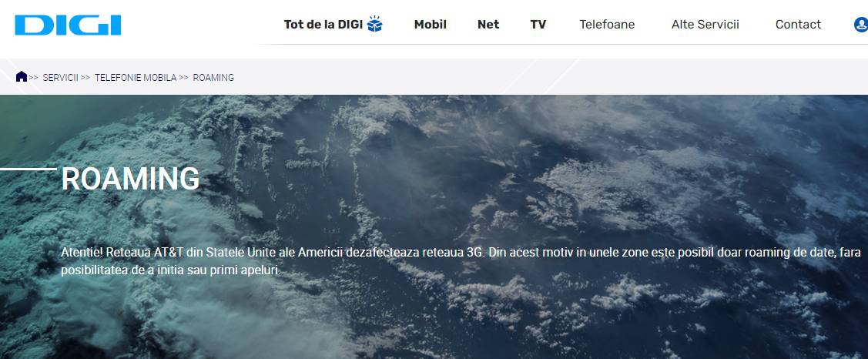Viewport: 868px width, 359px height.
Task: Select the Mobil menu item
Action: (430, 25)
